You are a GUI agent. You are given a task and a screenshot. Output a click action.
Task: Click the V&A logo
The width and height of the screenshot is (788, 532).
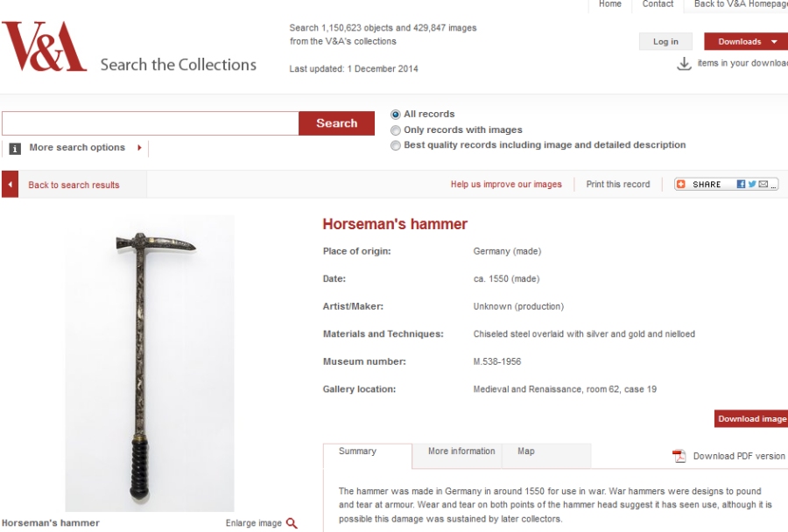point(45,46)
